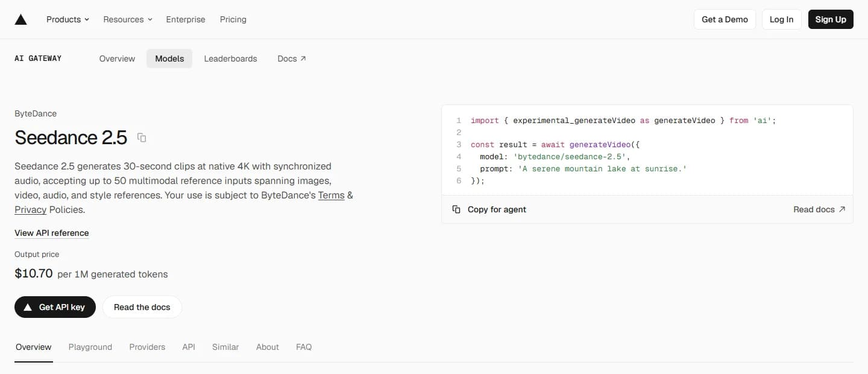Image resolution: width=868 pixels, height=374 pixels.
Task: Click the Seedance 2.5 heading
Action: point(71,138)
